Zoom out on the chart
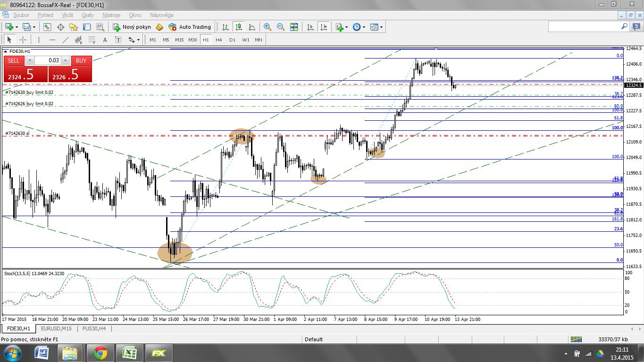644x362 pixels. [281, 27]
